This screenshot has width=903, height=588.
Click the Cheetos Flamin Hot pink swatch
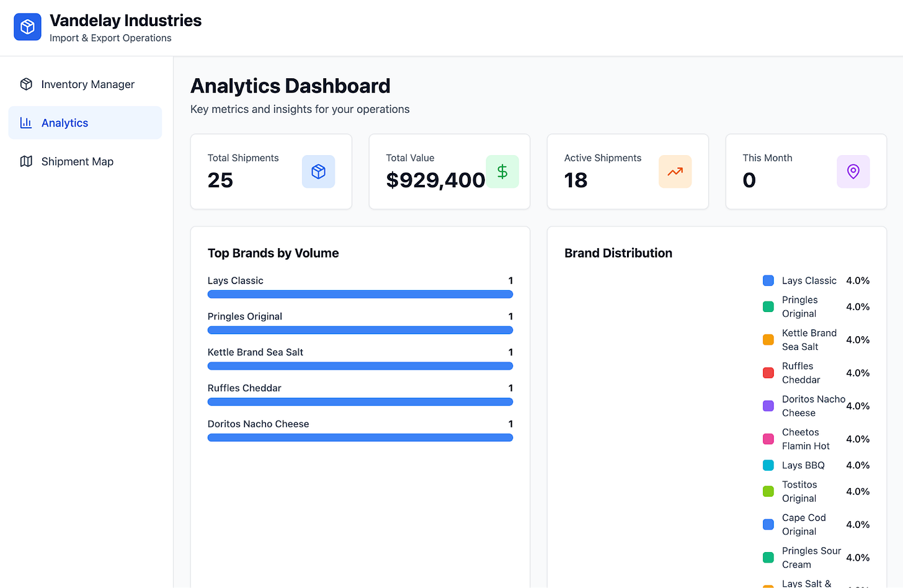[x=768, y=439]
